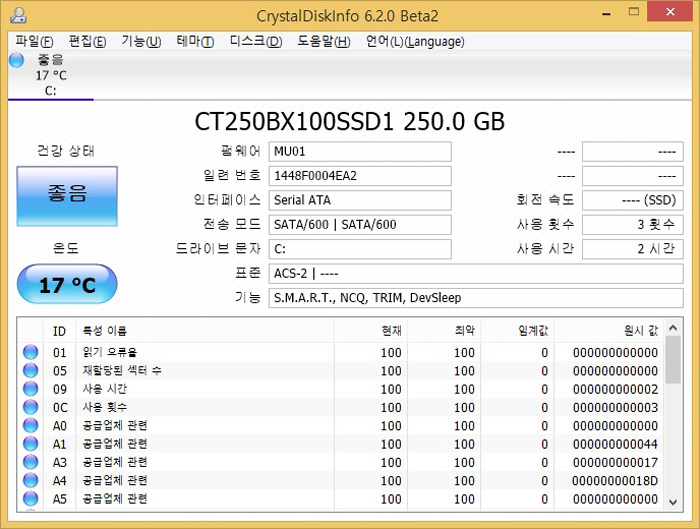Close the CrystalDiskInfo window
Image resolution: width=700 pixels, height=529 pixels.
(671, 12)
